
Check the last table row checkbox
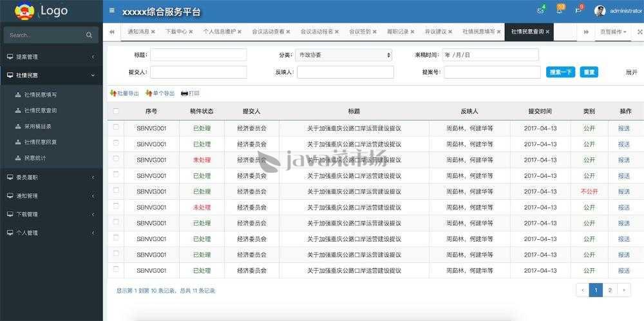coord(116,269)
